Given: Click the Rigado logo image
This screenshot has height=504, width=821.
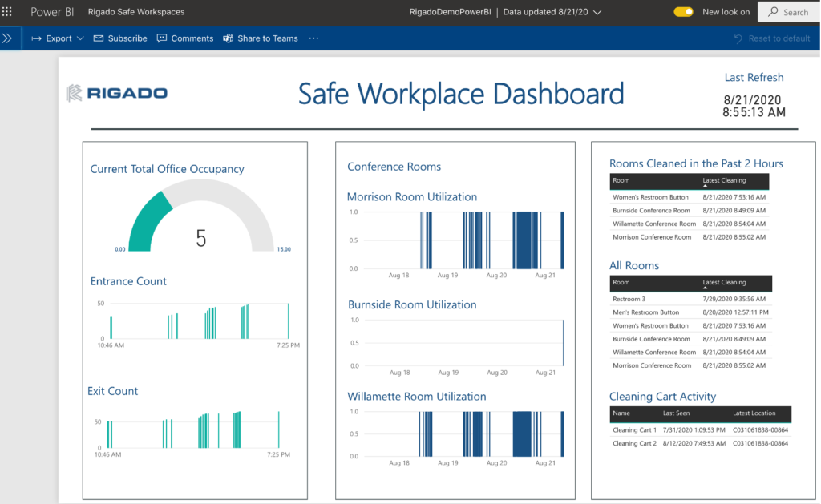Looking at the screenshot, I should [117, 93].
